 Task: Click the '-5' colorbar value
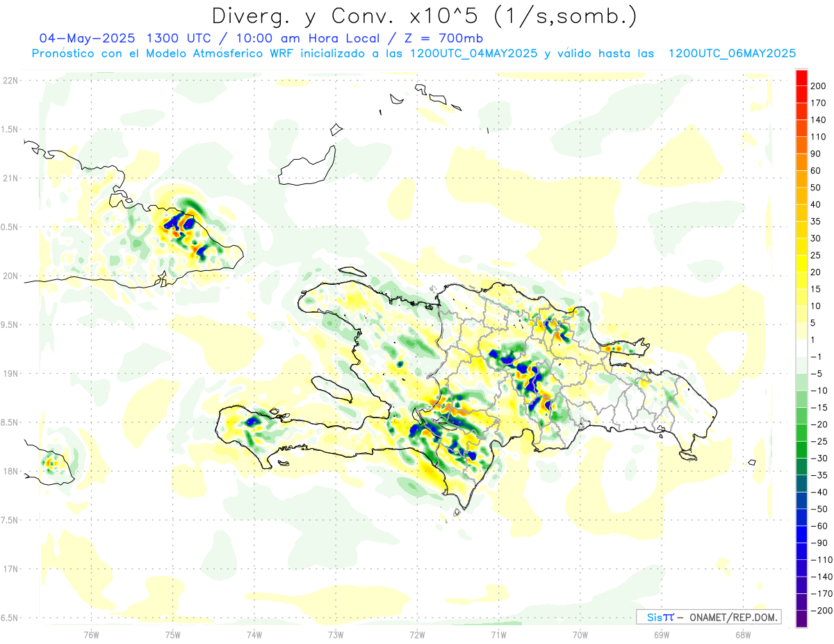click(817, 374)
